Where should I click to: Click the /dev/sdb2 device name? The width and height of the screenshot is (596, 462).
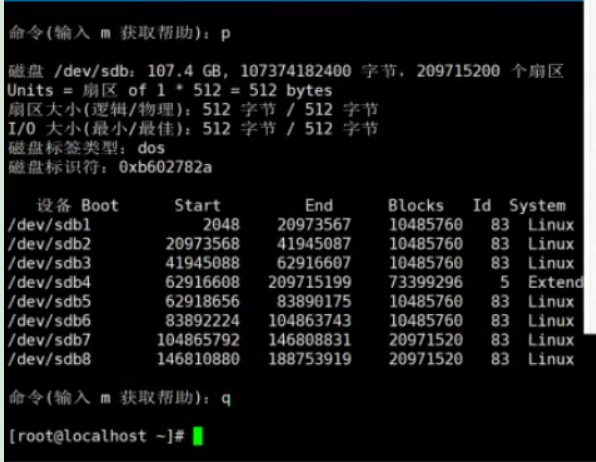(x=49, y=244)
